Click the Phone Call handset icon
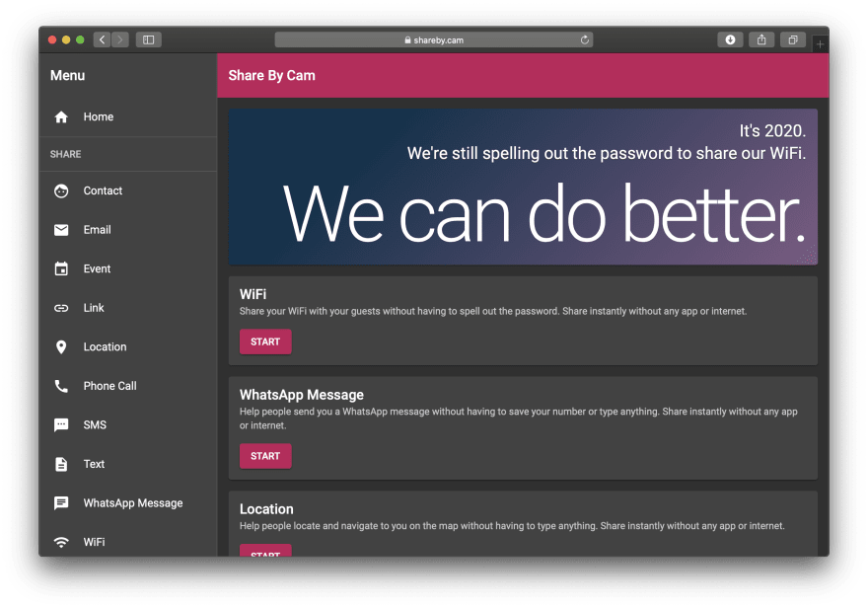Screen dimensions: 868x608 coord(61,386)
